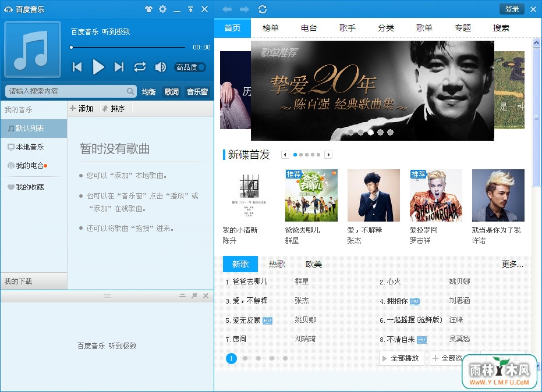
Task: Toggle the 高品质 high quality switch
Action: (190, 67)
